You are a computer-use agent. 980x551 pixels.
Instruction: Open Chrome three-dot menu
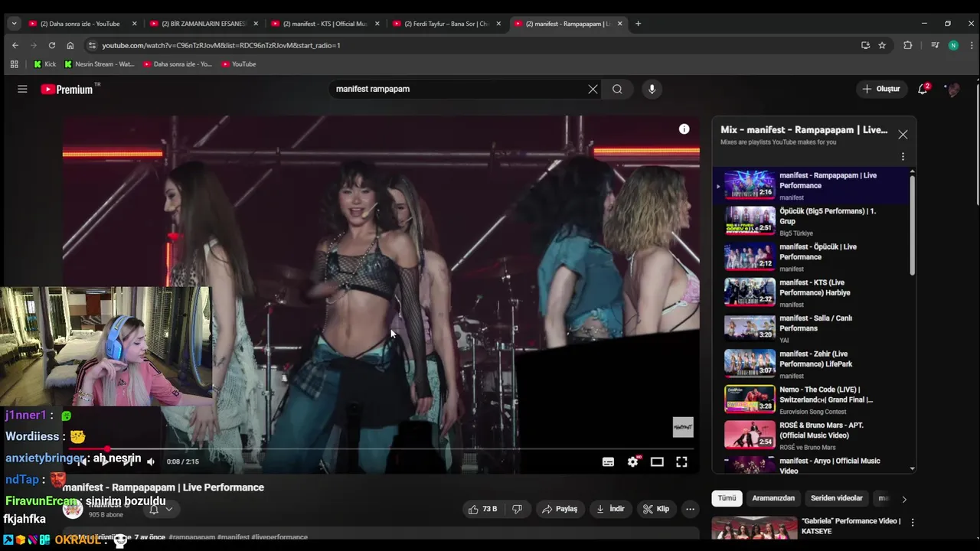pos(970,45)
